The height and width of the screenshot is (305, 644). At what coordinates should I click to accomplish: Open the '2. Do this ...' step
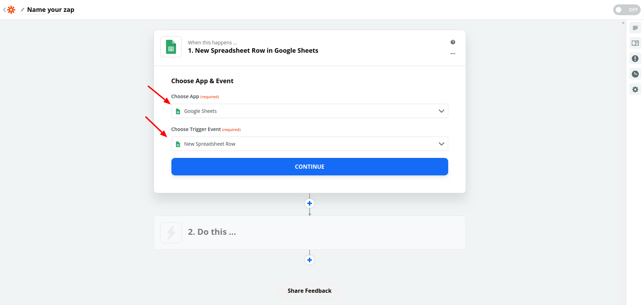click(310, 233)
